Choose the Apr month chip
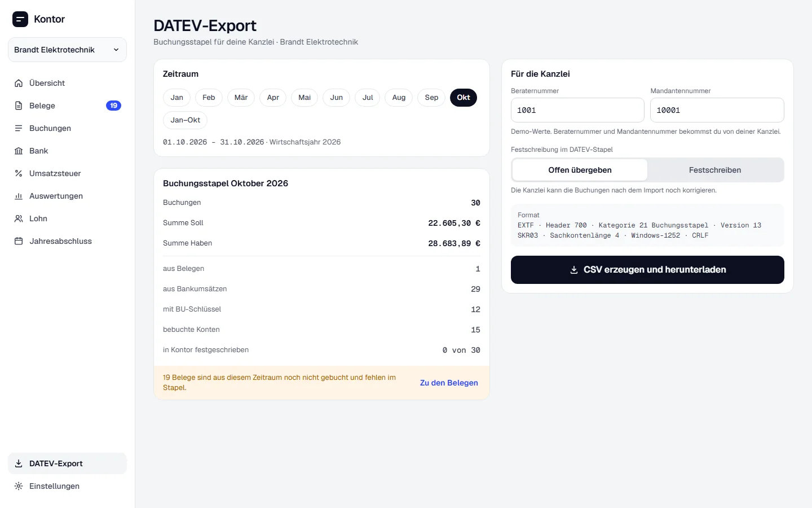 pyautogui.click(x=273, y=98)
